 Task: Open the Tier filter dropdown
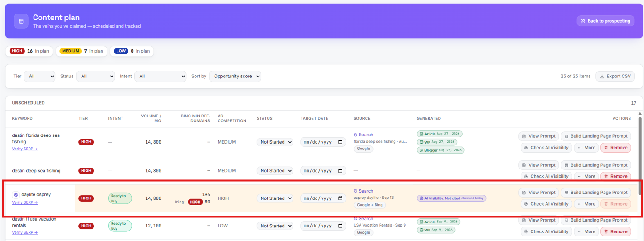(39, 76)
